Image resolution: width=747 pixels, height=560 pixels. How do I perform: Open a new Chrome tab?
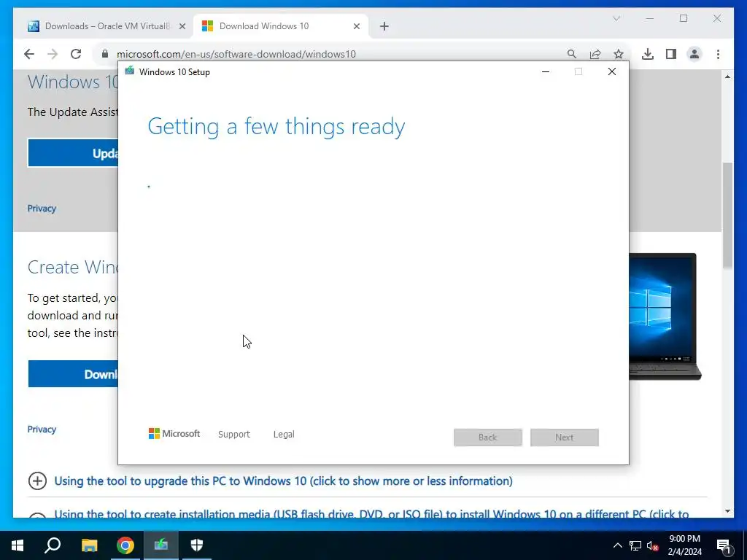pyautogui.click(x=384, y=27)
